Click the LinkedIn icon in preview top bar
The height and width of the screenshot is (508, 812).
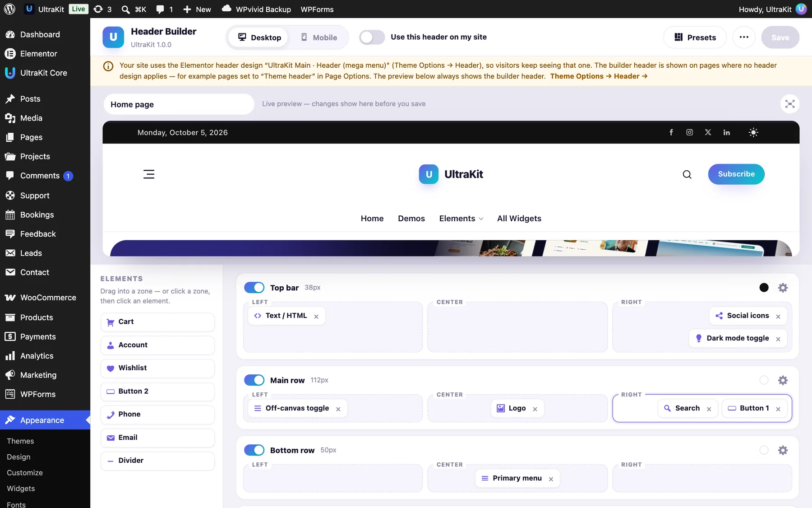[726, 132]
